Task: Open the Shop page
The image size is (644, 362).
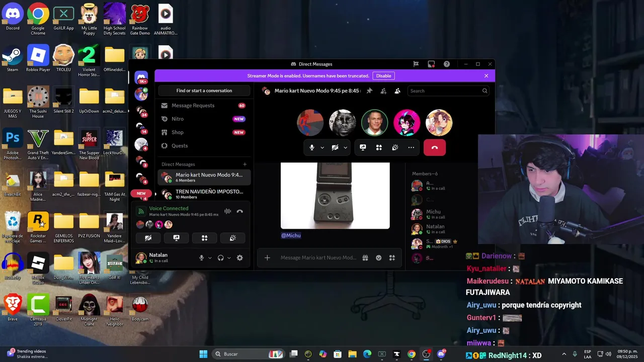Action: tap(204, 132)
